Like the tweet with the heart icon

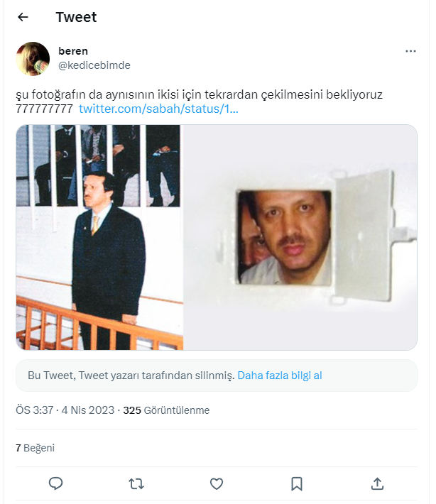coord(217,483)
